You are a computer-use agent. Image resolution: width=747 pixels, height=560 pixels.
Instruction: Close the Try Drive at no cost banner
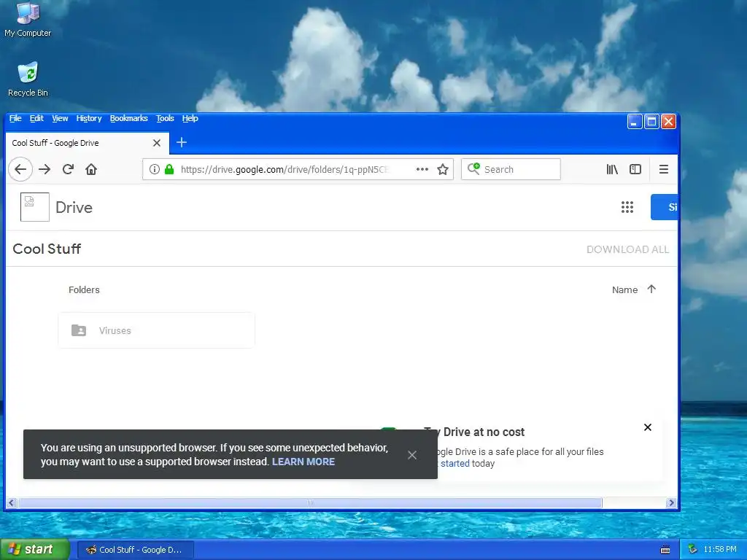coord(648,427)
